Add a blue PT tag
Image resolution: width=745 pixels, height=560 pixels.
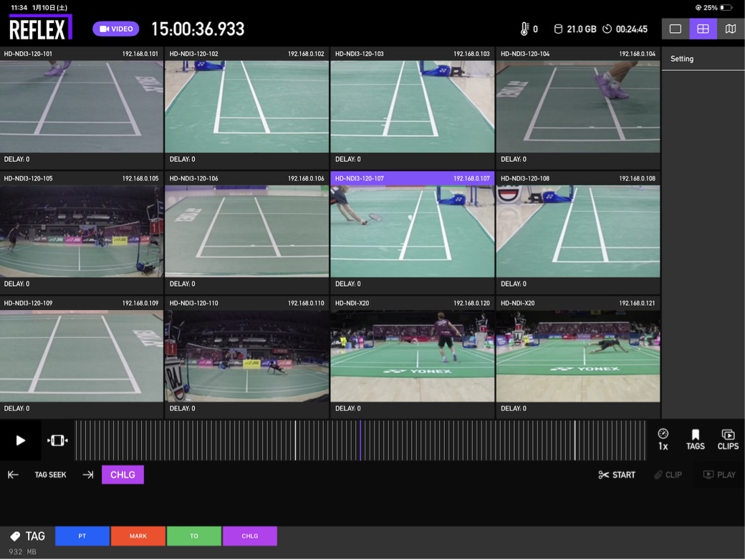click(82, 536)
